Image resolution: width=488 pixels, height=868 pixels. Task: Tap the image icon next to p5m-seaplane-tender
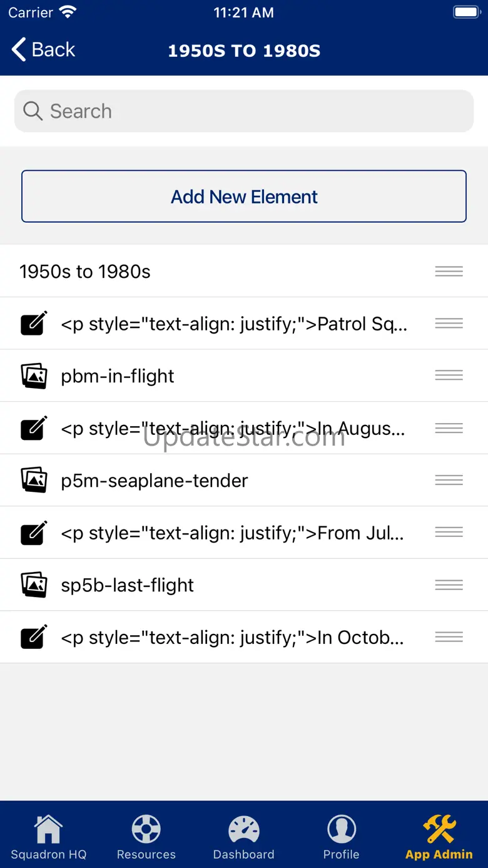[34, 480]
